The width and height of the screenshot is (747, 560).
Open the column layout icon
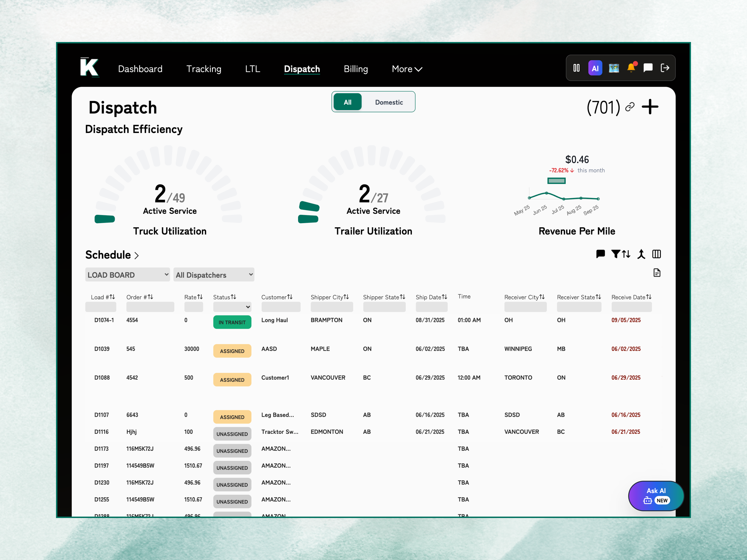tap(656, 254)
